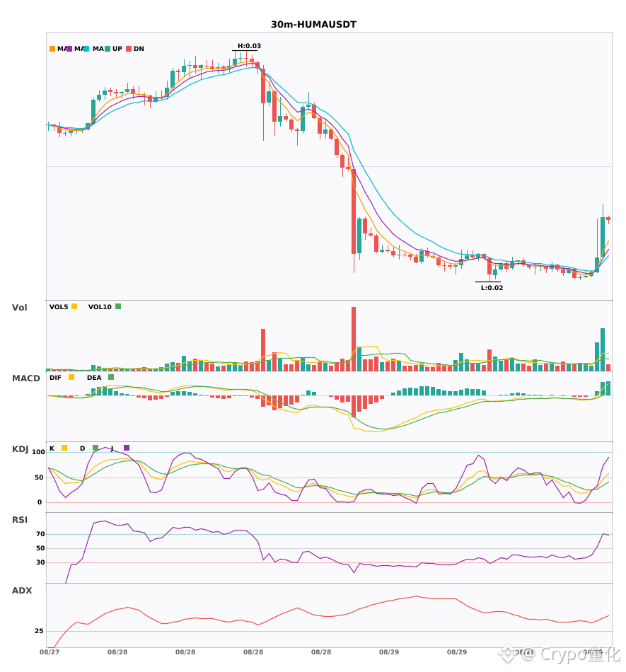Click the L:0.02 low price label
This screenshot has width=626, height=672.
492,288
